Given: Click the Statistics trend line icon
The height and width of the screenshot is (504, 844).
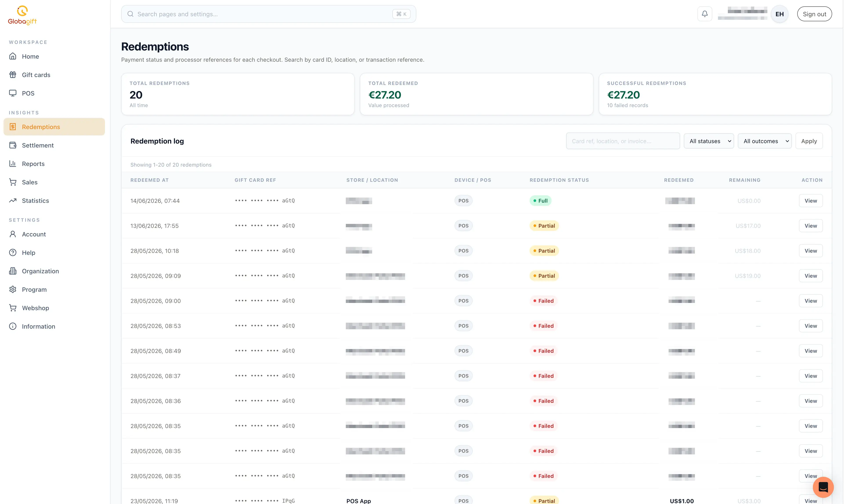Looking at the screenshot, I should pyautogui.click(x=13, y=201).
